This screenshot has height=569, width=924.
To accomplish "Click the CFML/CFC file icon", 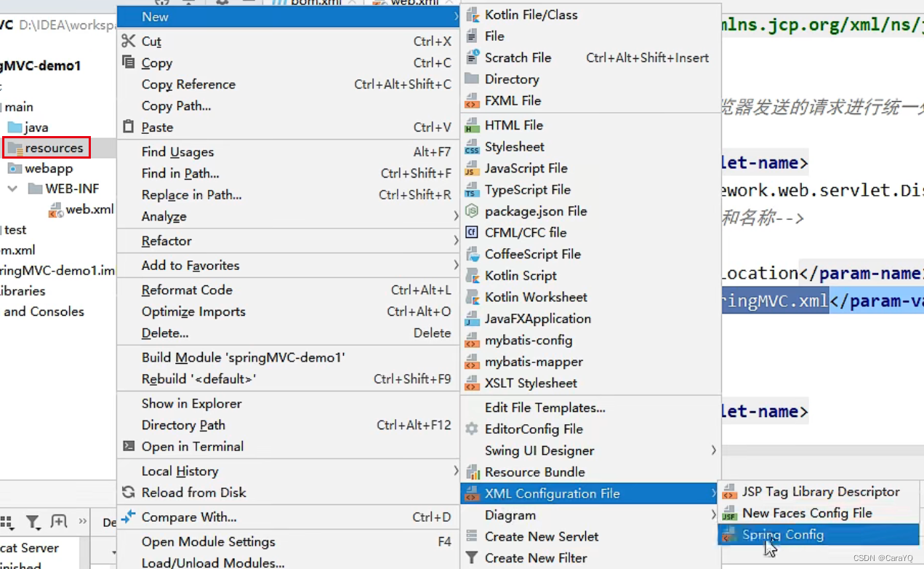I will pos(473,233).
